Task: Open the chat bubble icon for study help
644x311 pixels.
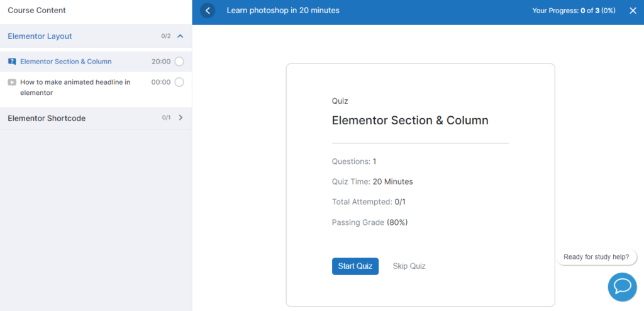Action: pos(622,286)
